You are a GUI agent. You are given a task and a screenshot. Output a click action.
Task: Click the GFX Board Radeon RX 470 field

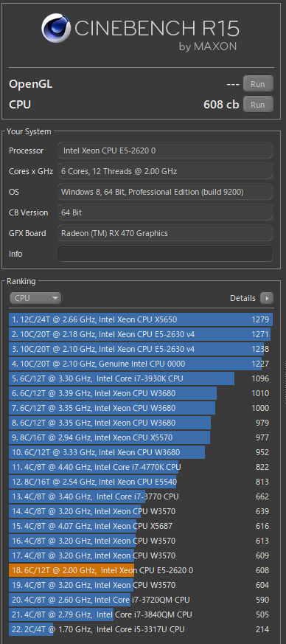pyautogui.click(x=165, y=233)
